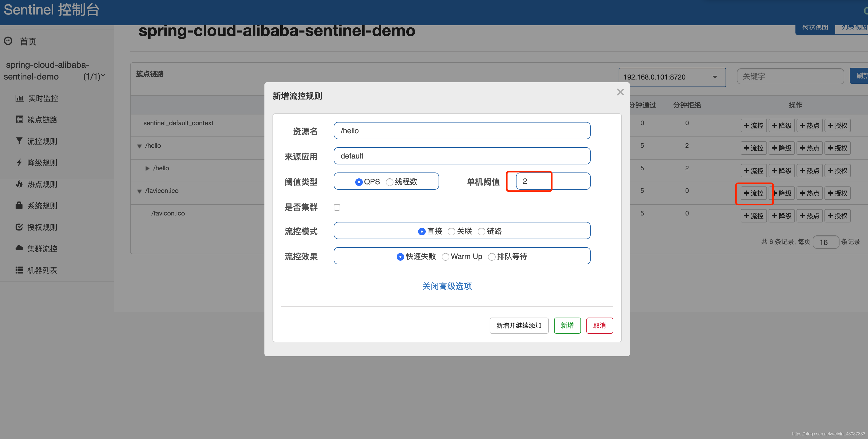Click the green 新增 button
Image resolution: width=868 pixels, height=439 pixels.
[567, 325]
